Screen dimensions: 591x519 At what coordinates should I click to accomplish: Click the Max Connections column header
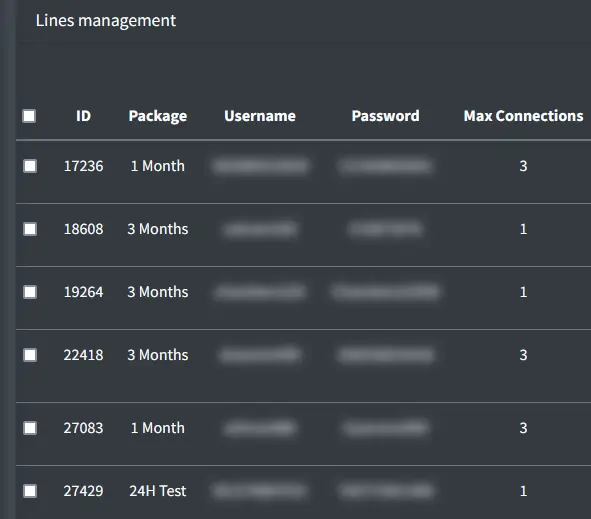523,116
